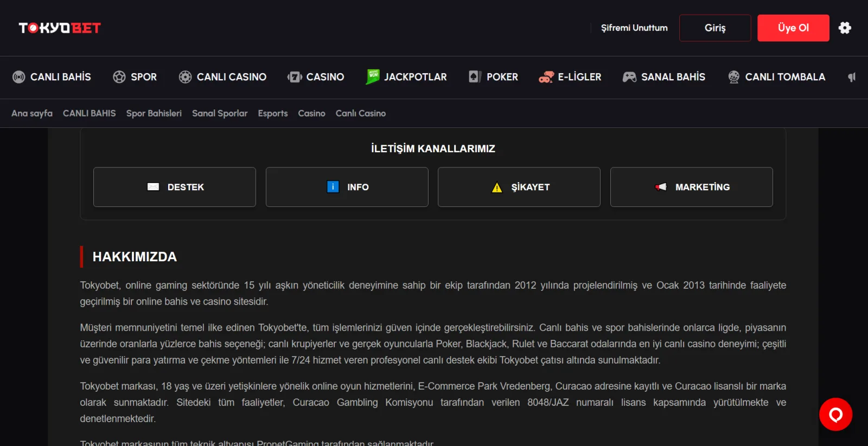Image resolution: width=868 pixels, height=446 pixels.
Task: Click the INFO button label
Action: tap(358, 187)
